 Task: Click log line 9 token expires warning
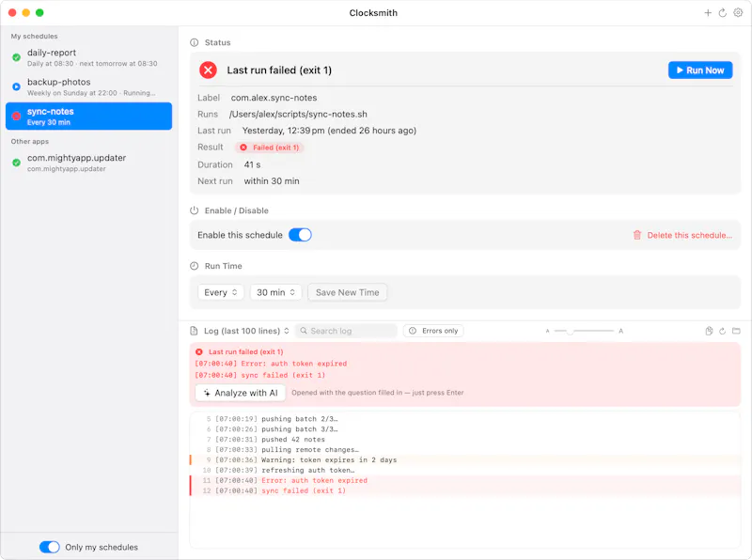[465, 459]
